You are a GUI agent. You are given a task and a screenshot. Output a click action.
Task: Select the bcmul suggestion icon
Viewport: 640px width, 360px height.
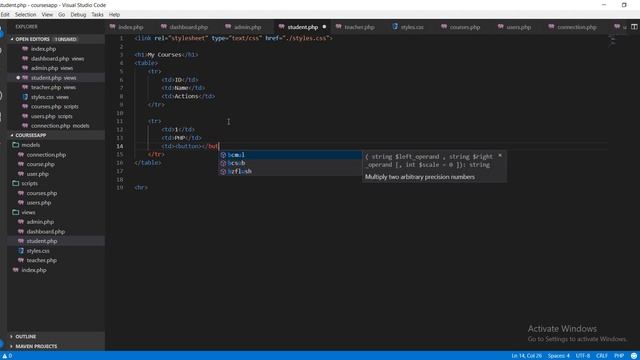coord(223,155)
